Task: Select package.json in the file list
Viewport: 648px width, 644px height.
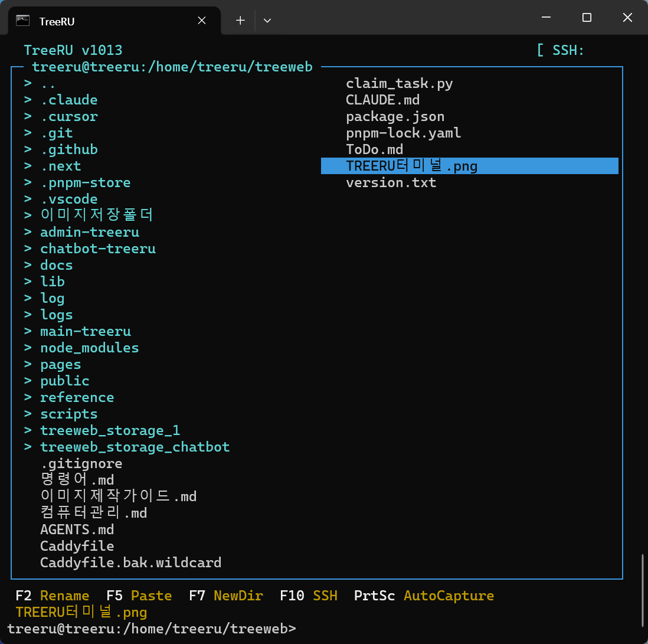Action: click(395, 116)
